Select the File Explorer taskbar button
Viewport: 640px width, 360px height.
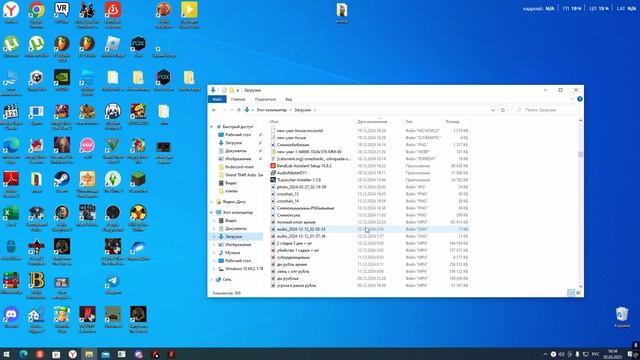coord(89,354)
